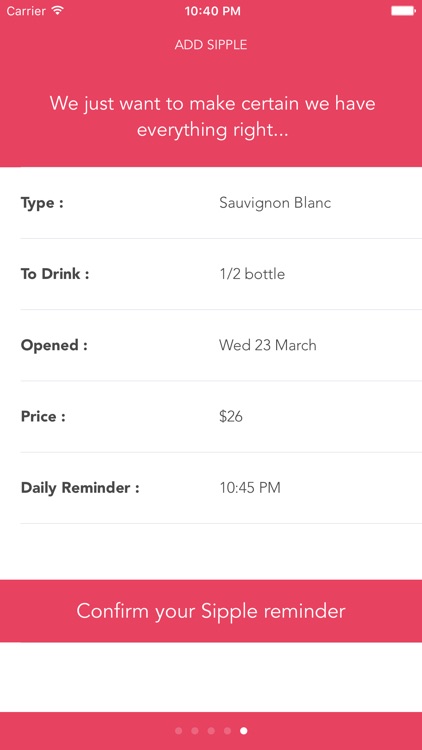Select the active fifth page dot
422x750 pixels.
[244, 731]
